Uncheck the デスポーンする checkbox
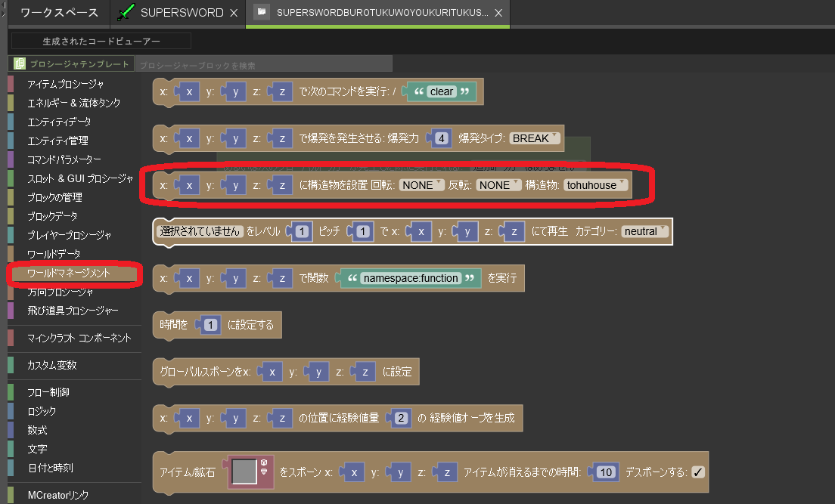The width and height of the screenshot is (835, 504). pyautogui.click(x=698, y=472)
